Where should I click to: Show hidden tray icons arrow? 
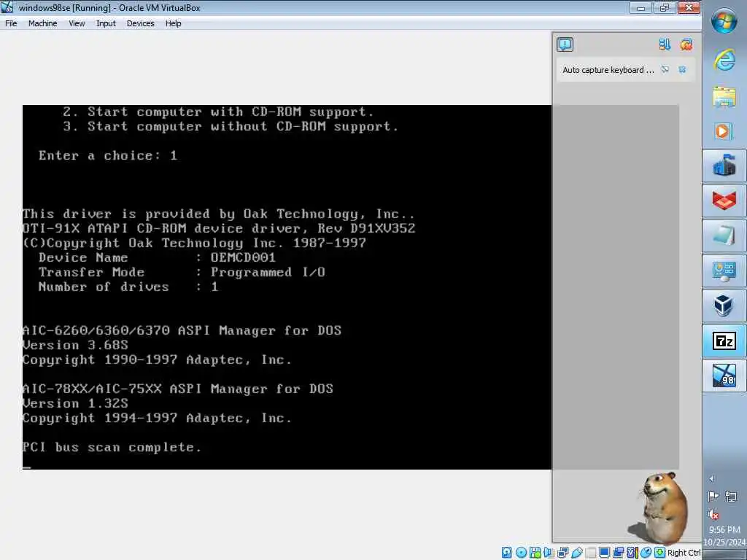pyautogui.click(x=712, y=478)
